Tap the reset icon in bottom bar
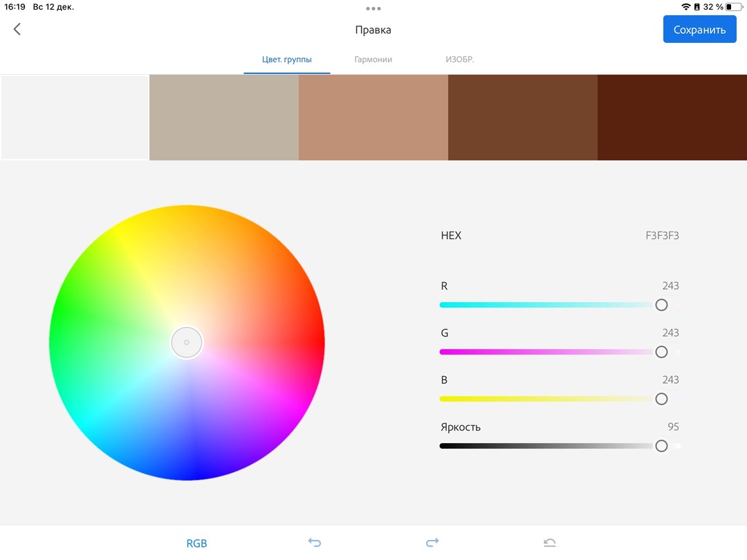This screenshot has height=560, width=747. pos(550,543)
